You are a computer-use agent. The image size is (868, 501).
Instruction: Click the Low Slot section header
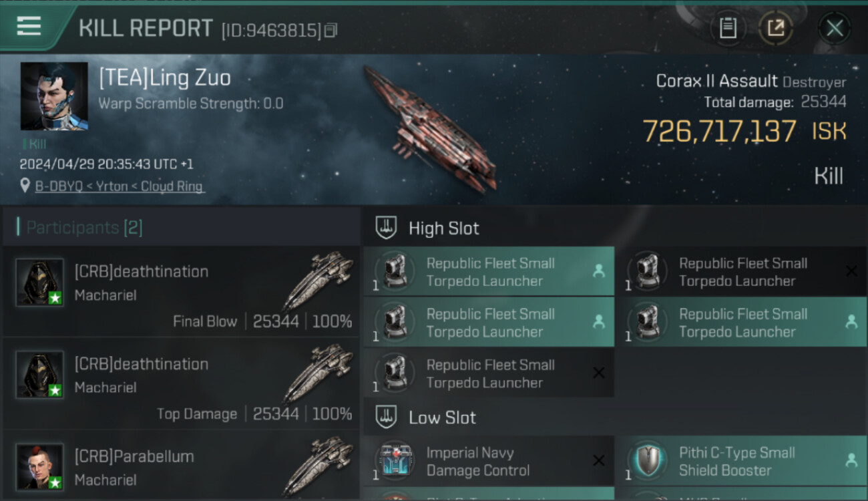click(442, 418)
